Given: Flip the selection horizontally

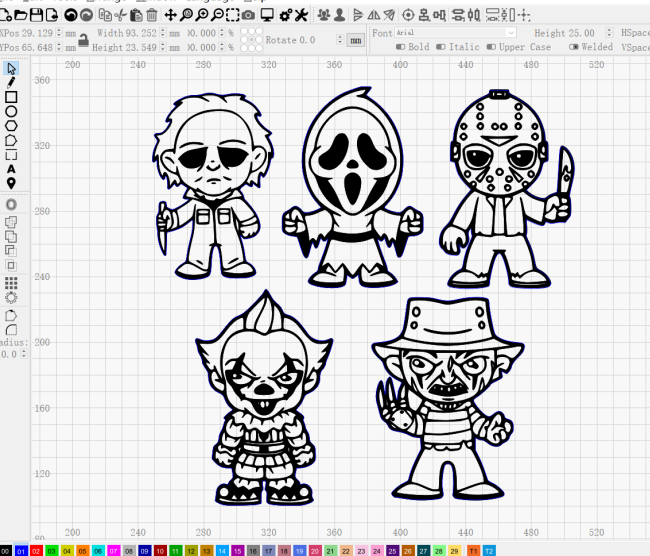Looking at the screenshot, I should point(374,16).
